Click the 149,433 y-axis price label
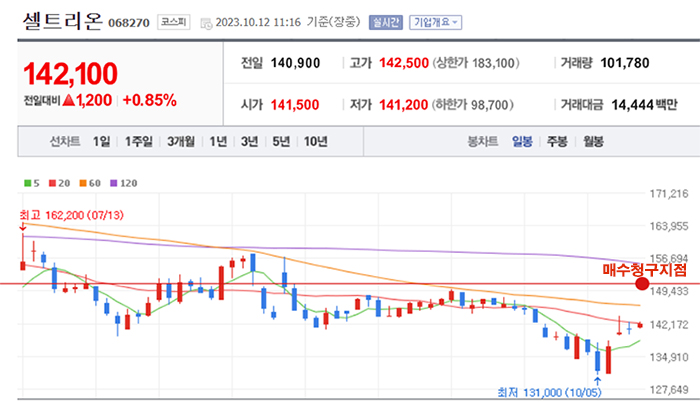The height and width of the screenshot is (404, 700). coord(669,292)
